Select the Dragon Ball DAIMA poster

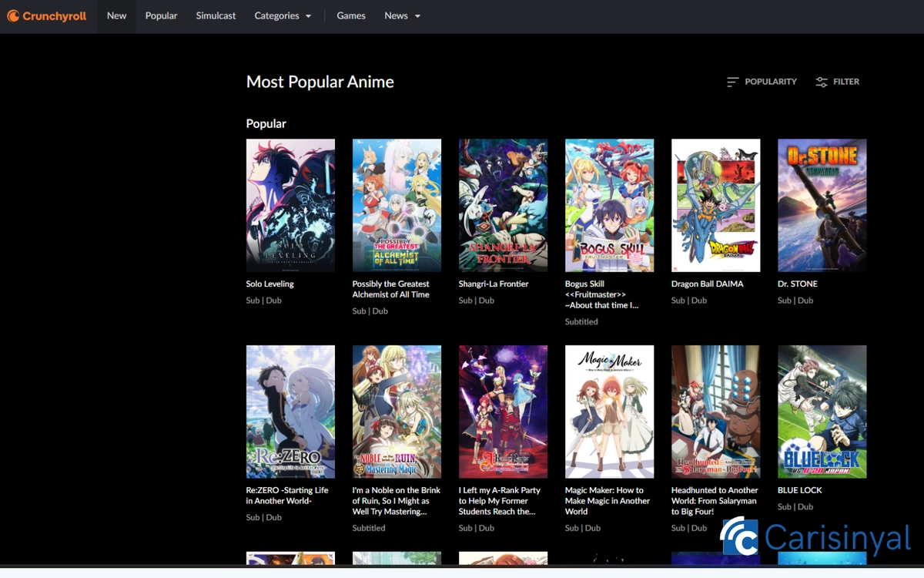(x=715, y=205)
